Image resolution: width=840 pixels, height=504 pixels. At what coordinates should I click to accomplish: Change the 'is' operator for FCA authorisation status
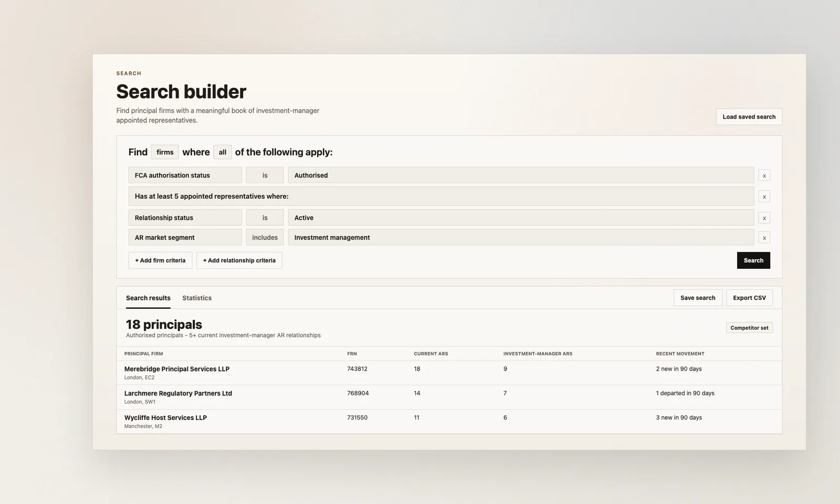tap(265, 175)
